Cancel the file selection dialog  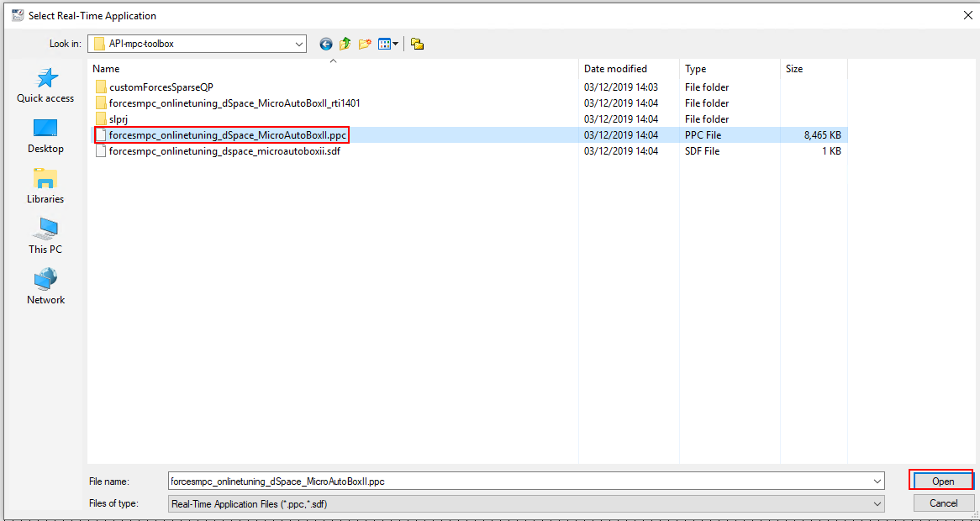point(942,503)
